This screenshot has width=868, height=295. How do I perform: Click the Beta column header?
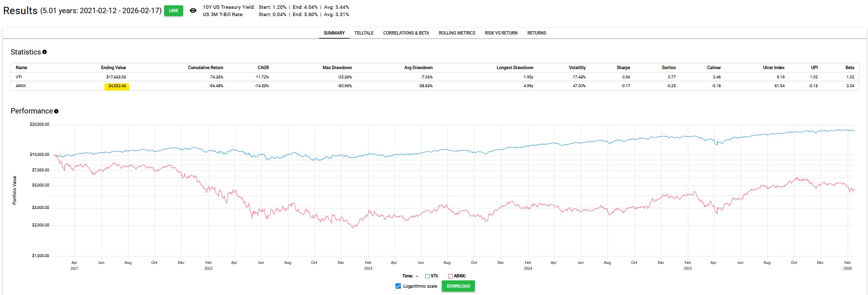point(850,68)
